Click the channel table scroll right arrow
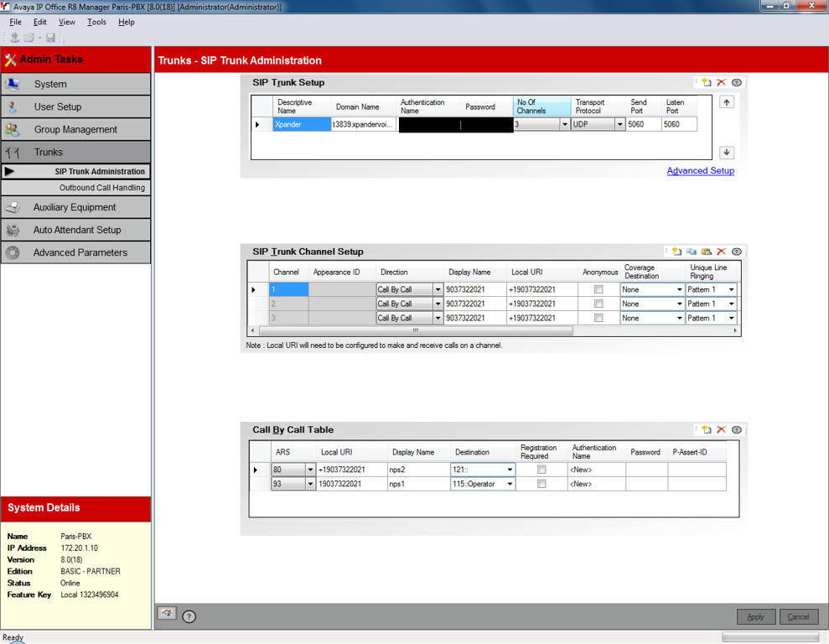This screenshot has height=644, width=829. [735, 331]
